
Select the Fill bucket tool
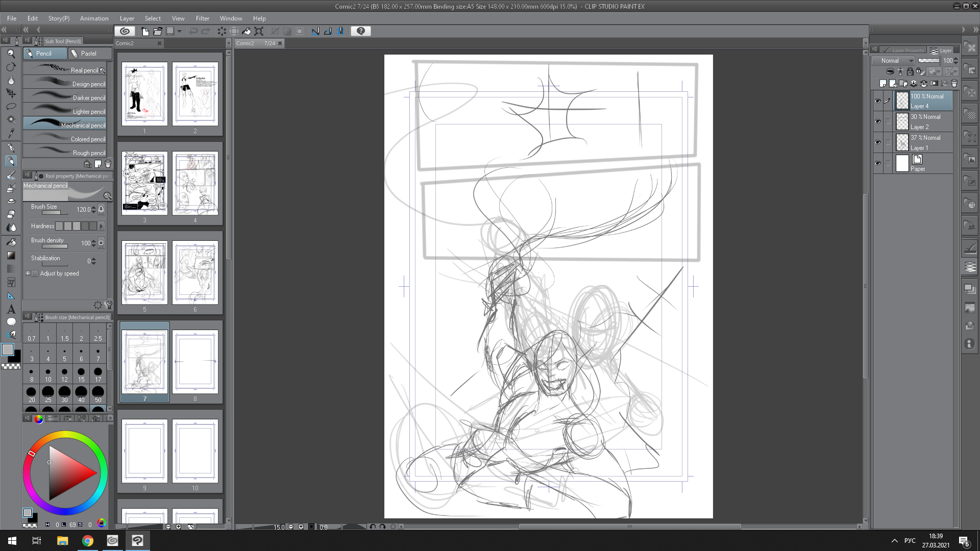pos(11,242)
